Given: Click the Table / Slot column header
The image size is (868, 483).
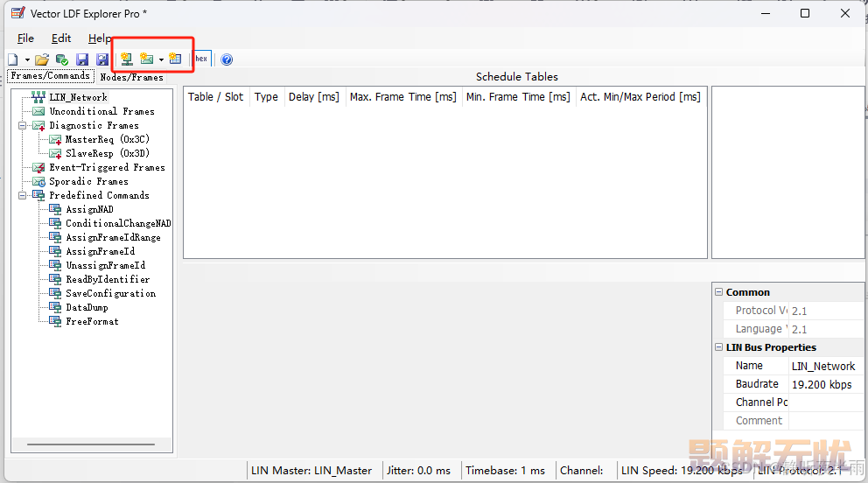Looking at the screenshot, I should pos(216,97).
